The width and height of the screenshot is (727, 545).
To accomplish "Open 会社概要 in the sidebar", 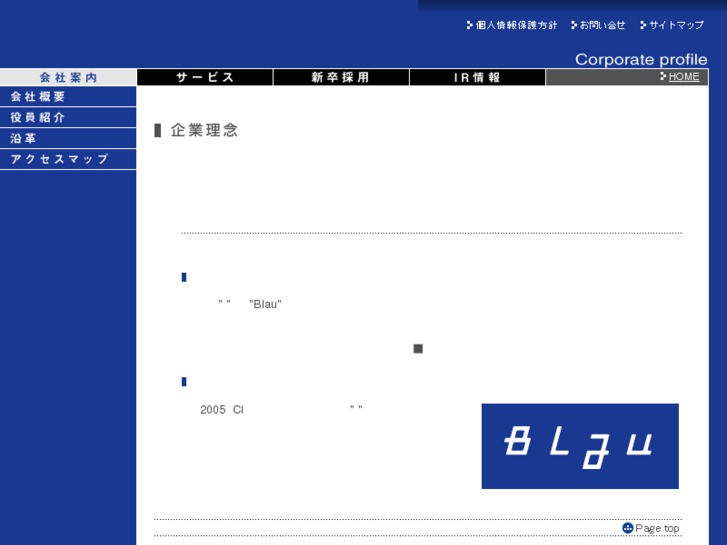I will (68, 96).
